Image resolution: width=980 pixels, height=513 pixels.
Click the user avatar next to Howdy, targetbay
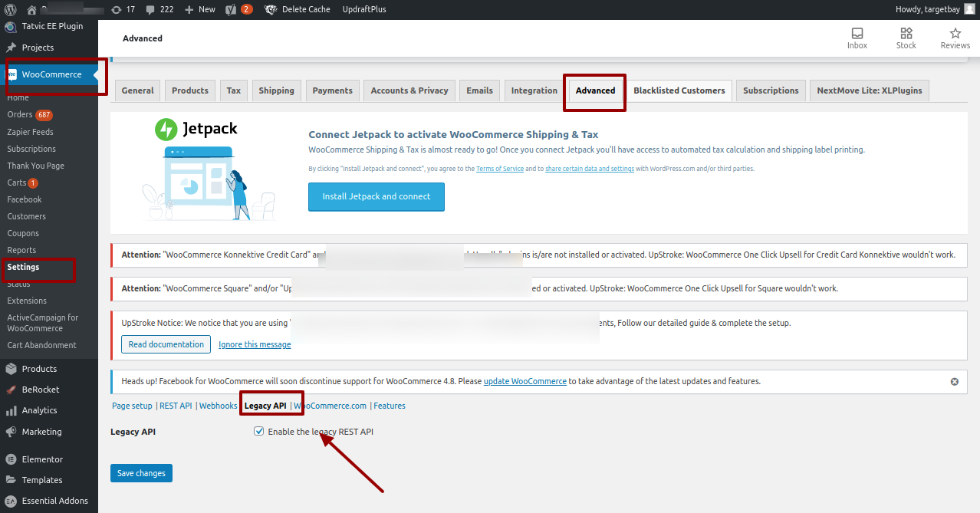[969, 9]
